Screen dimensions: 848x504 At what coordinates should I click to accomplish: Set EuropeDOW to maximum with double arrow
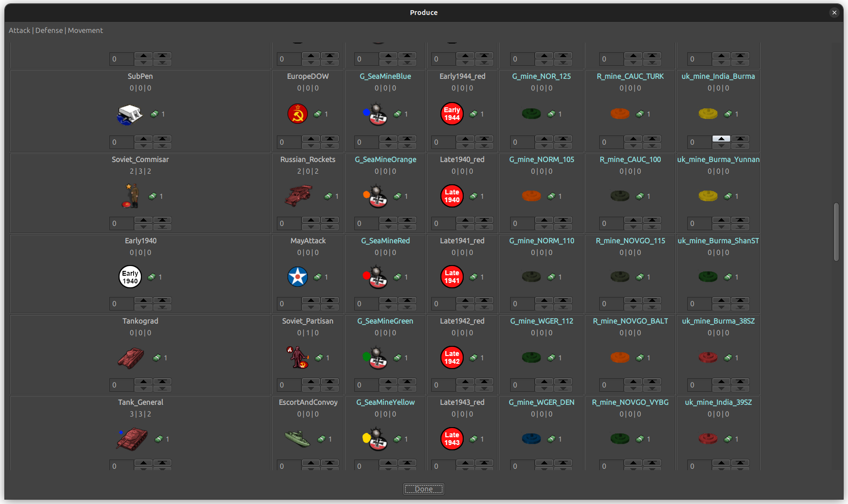point(330,139)
